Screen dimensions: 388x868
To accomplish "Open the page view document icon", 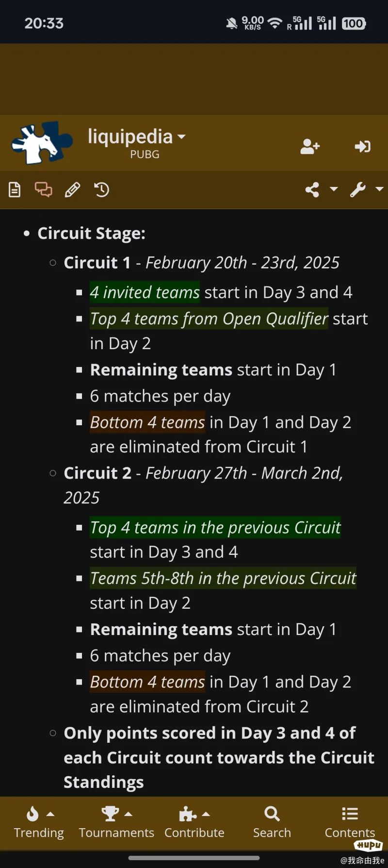I will (15, 189).
